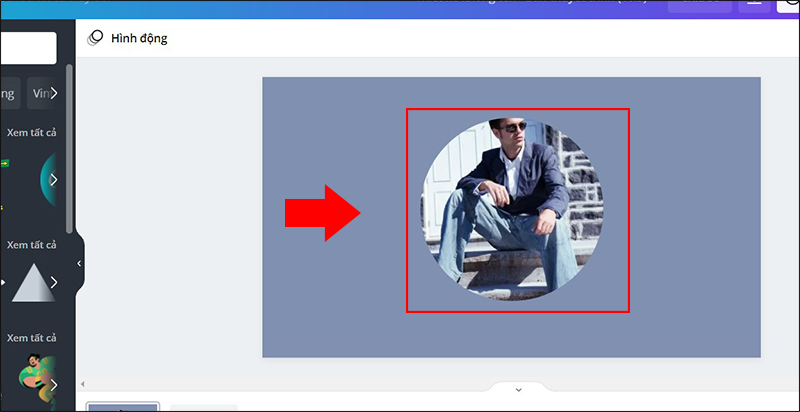
Task: Click the horizontal scrollbar left arrow
Action: [x=82, y=384]
